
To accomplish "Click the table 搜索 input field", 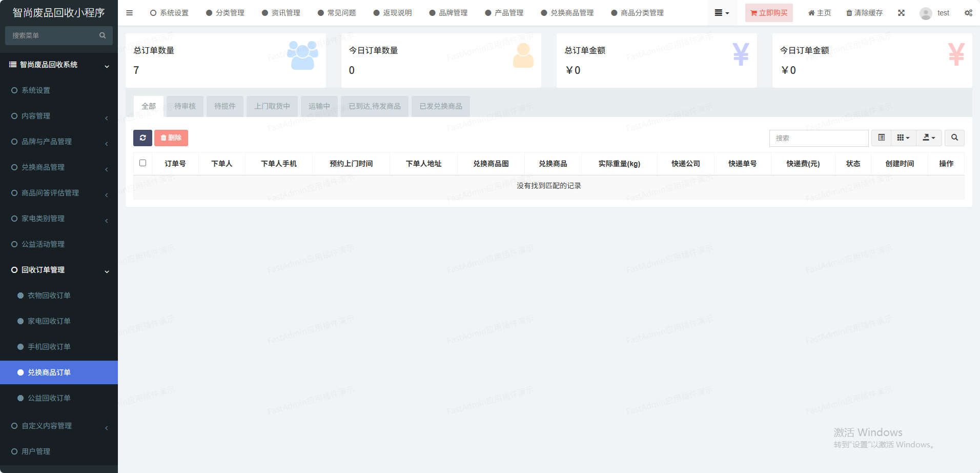I will (x=819, y=138).
